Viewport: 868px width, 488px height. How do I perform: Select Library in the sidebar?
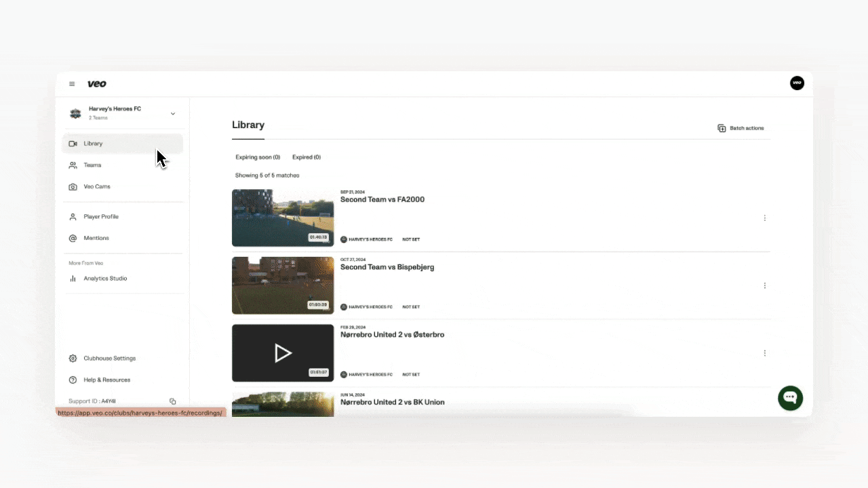(x=123, y=144)
